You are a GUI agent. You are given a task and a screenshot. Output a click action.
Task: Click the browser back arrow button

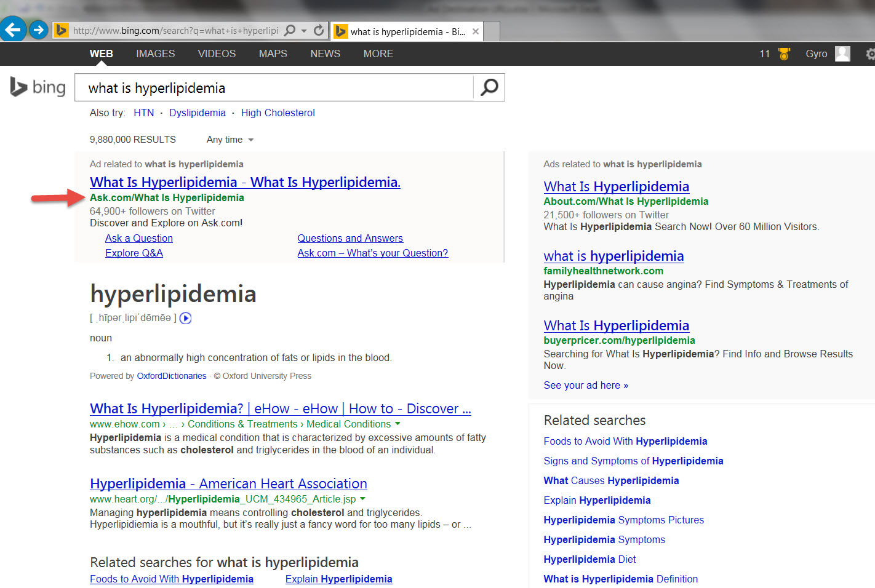[13, 29]
